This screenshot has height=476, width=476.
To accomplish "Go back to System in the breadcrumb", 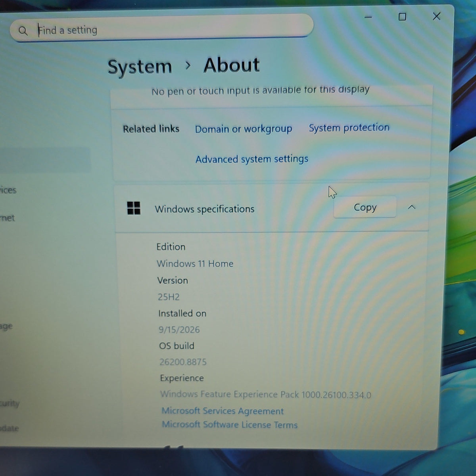I will coord(140,67).
